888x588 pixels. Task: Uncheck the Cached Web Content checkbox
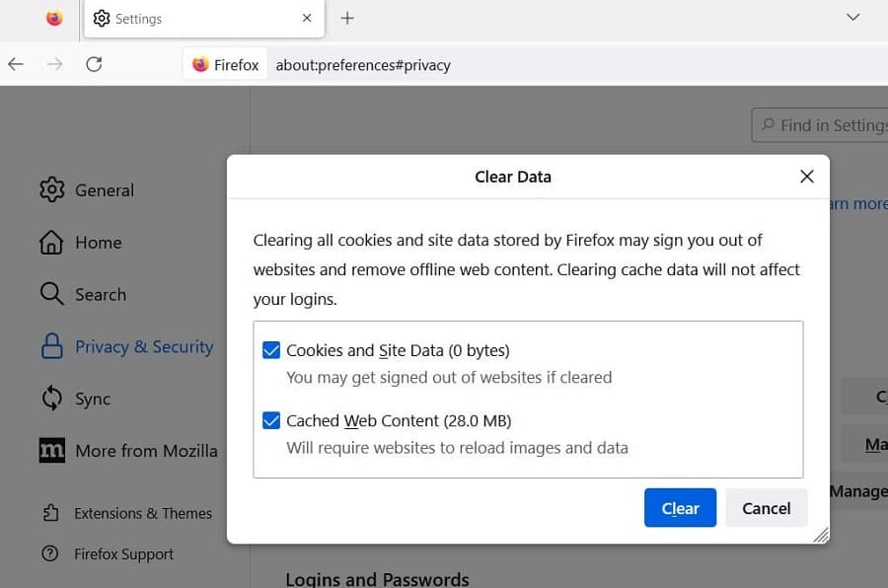[271, 420]
